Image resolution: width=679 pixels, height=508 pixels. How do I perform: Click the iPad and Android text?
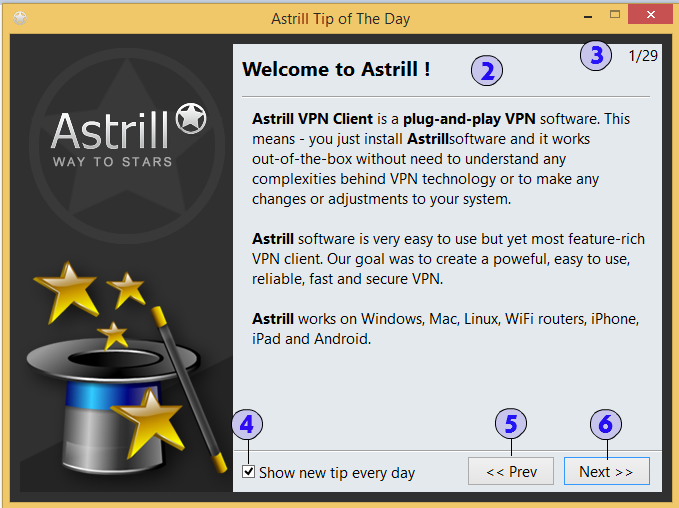coord(311,339)
